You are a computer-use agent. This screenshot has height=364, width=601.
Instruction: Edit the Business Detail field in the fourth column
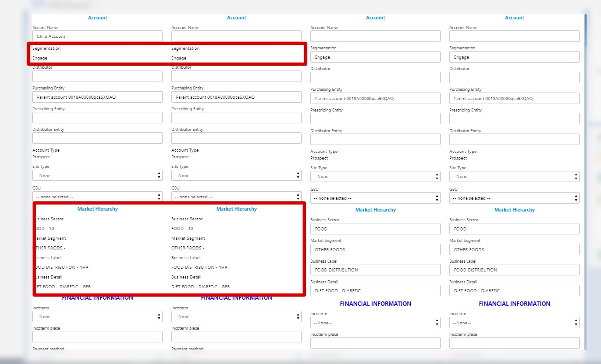click(515, 290)
